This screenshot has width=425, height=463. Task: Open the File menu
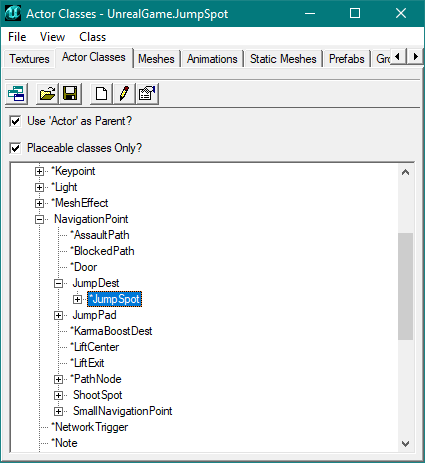click(17, 37)
